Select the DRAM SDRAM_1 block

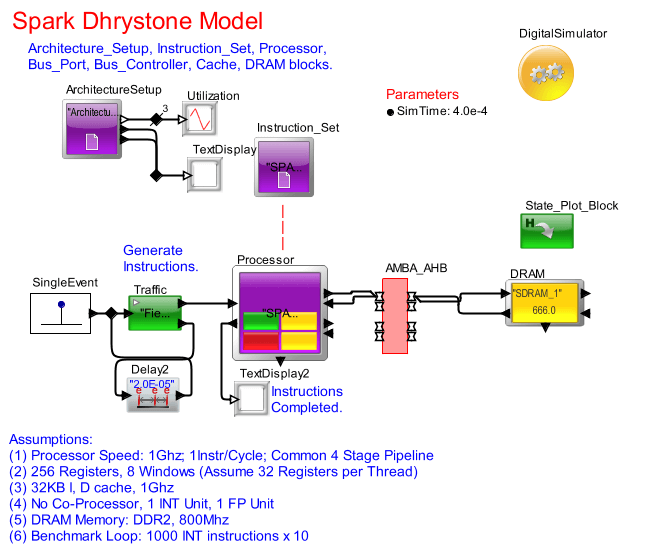543,301
